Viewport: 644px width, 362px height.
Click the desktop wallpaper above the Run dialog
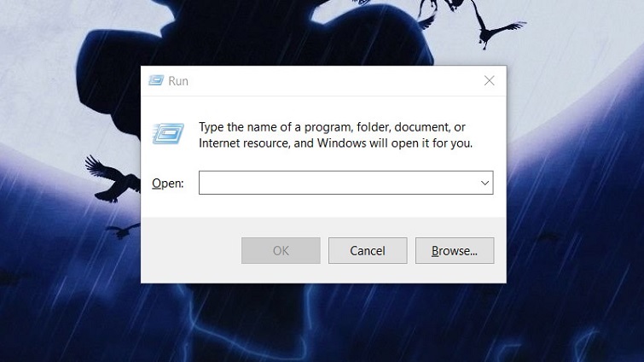324,34
